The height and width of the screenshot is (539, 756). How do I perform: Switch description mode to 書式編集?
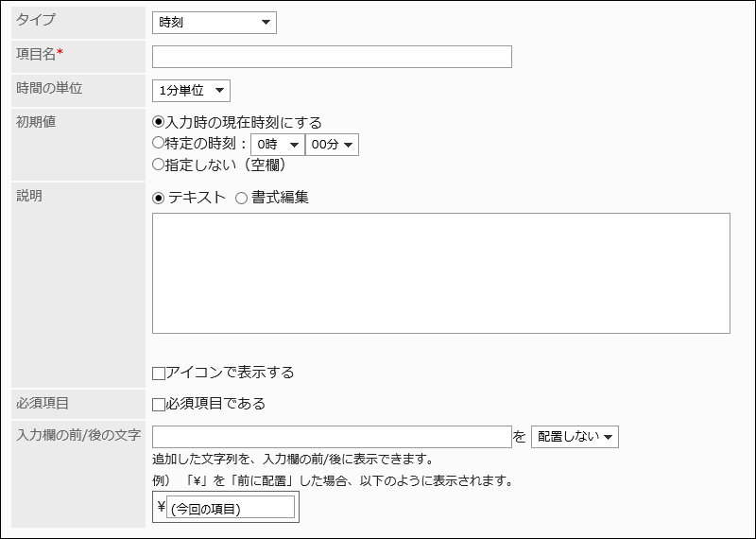coord(241,199)
